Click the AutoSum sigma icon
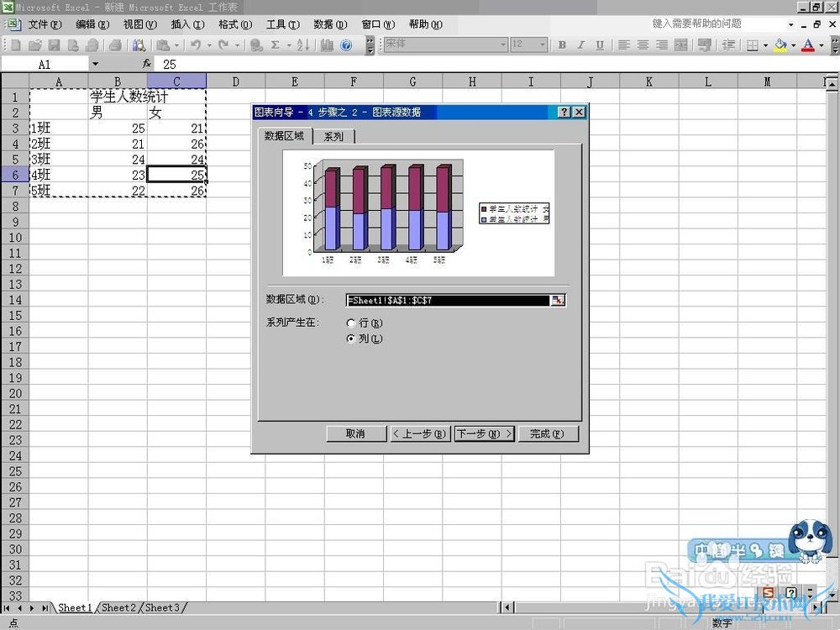Screen dimensions: 840x630 (276, 45)
